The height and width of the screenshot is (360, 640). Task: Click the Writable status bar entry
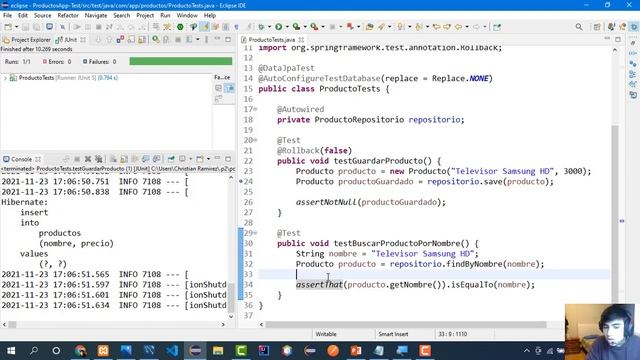pyautogui.click(x=326, y=334)
